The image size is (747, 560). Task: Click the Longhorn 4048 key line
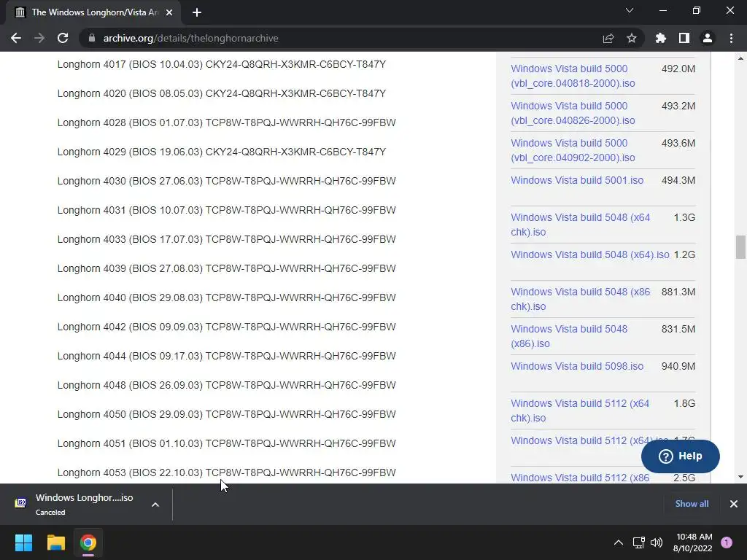226,385
